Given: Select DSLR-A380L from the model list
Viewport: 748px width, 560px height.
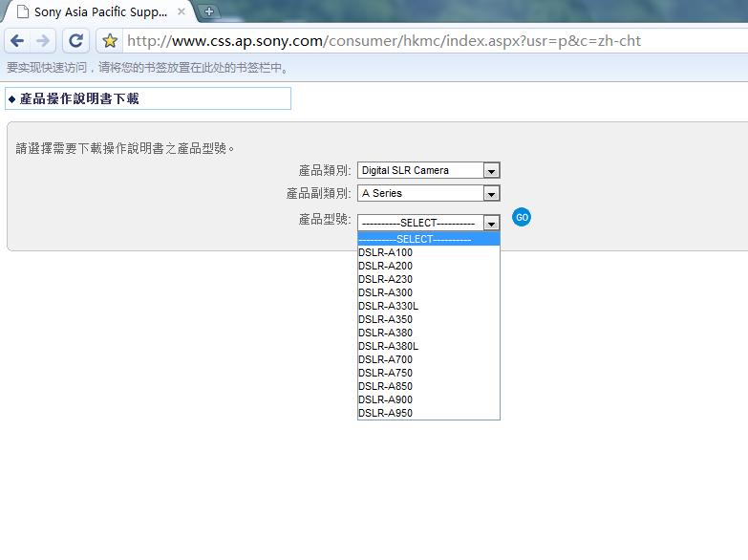Looking at the screenshot, I should [x=428, y=346].
